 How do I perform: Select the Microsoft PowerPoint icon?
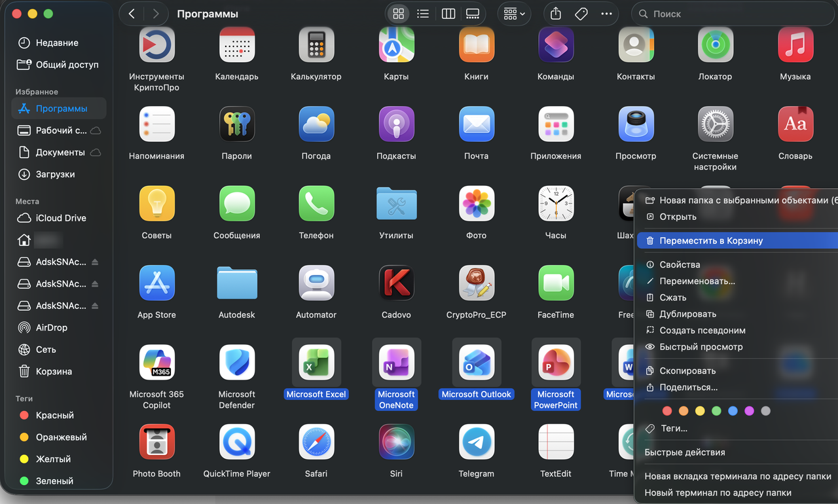click(x=556, y=362)
